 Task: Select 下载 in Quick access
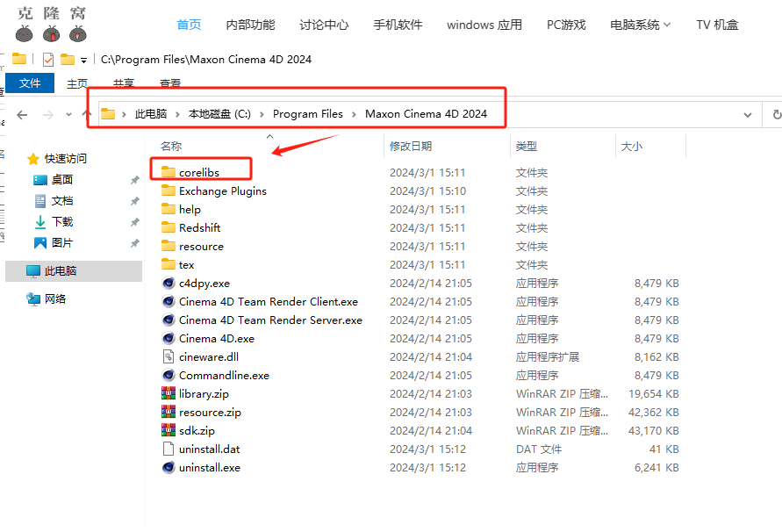point(62,221)
